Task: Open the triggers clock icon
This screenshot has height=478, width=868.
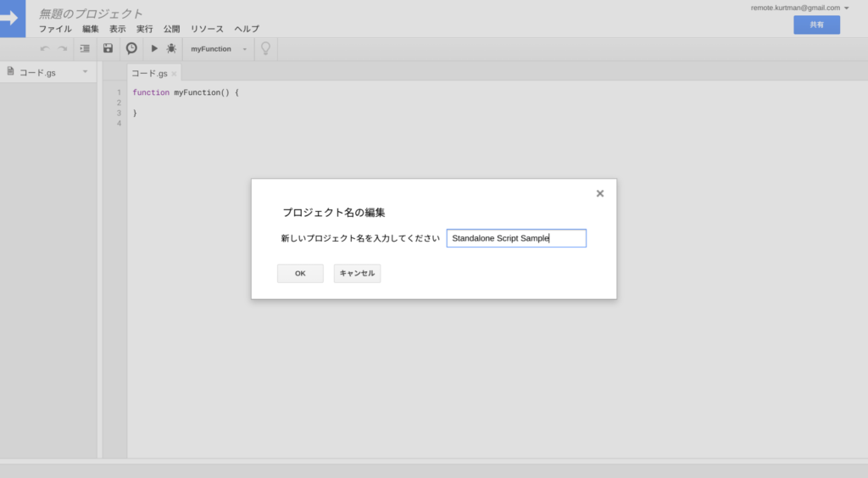Action: 131,48
